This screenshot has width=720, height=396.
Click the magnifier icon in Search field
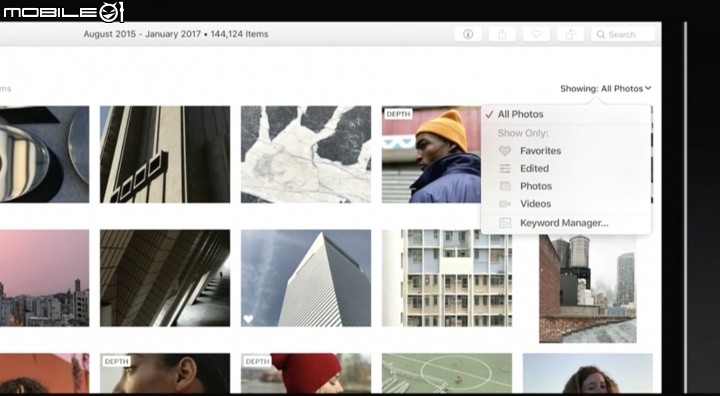coord(601,34)
